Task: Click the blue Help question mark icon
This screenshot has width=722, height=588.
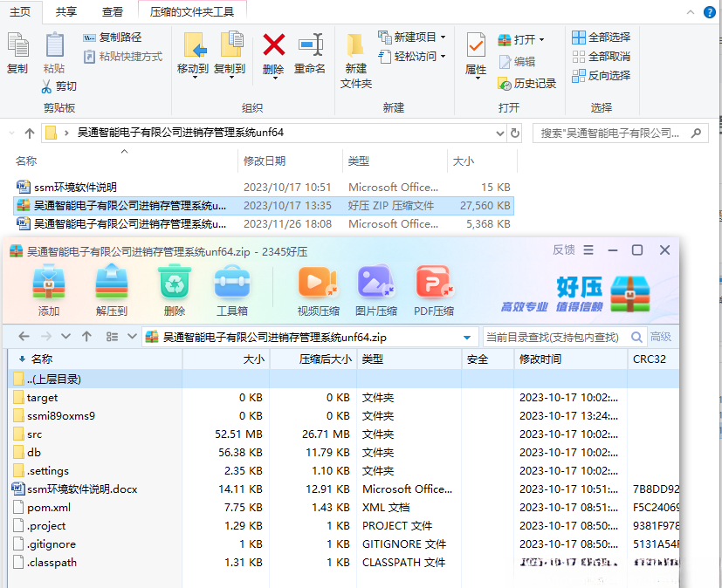Action: 710,12
